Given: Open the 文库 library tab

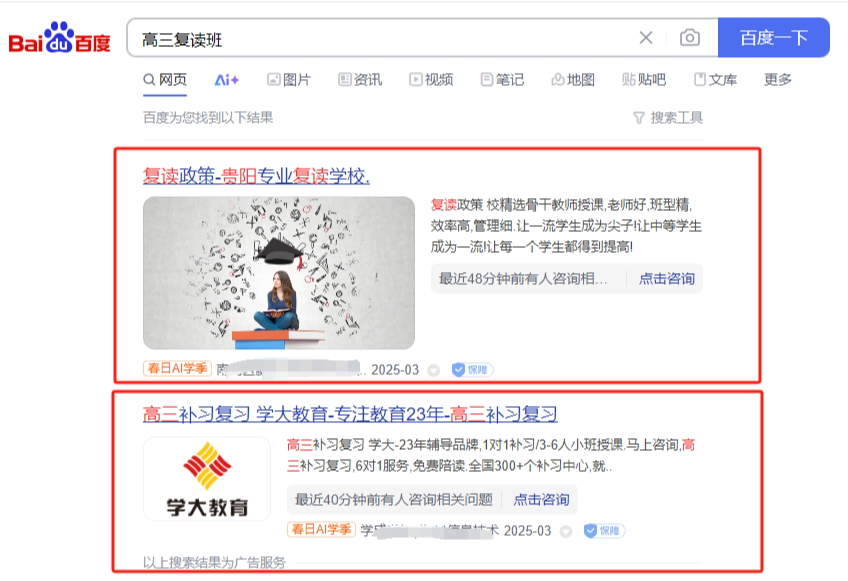Looking at the screenshot, I should point(716,80).
